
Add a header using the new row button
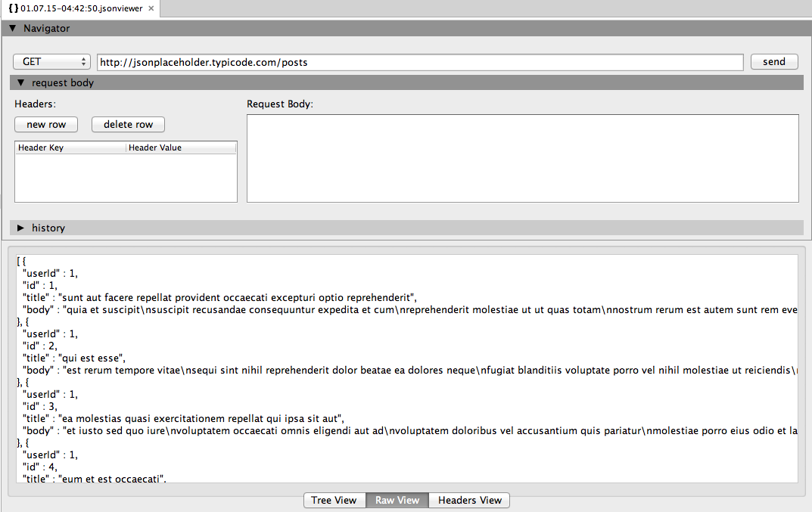[45, 124]
